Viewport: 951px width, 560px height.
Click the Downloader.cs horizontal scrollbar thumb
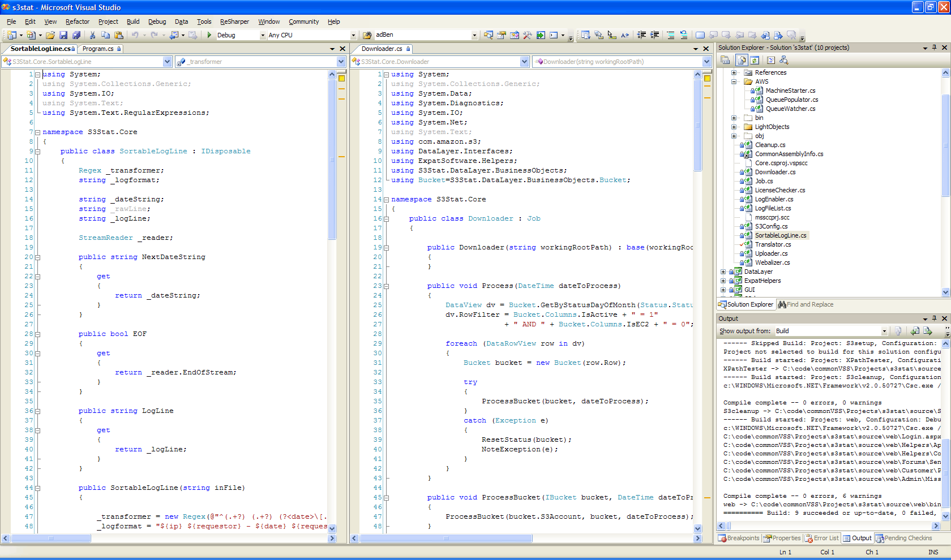[446, 538]
